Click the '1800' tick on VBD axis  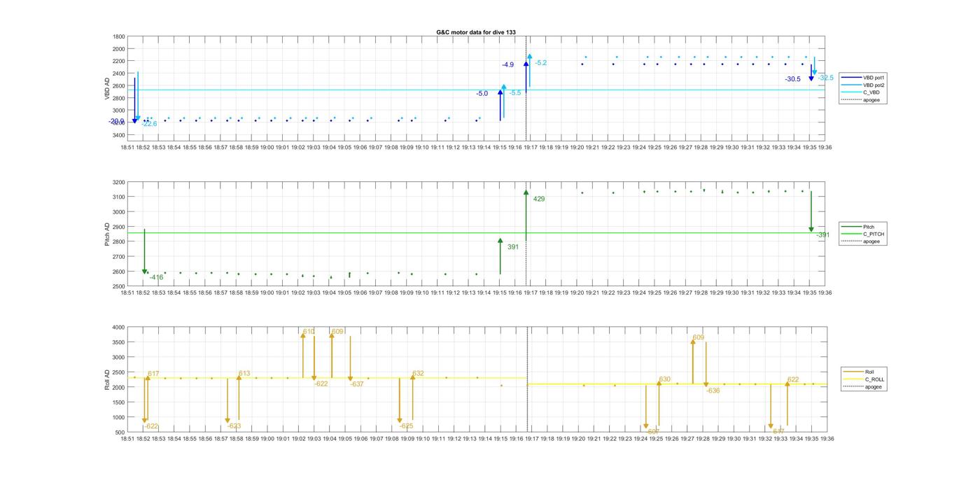tap(119, 36)
